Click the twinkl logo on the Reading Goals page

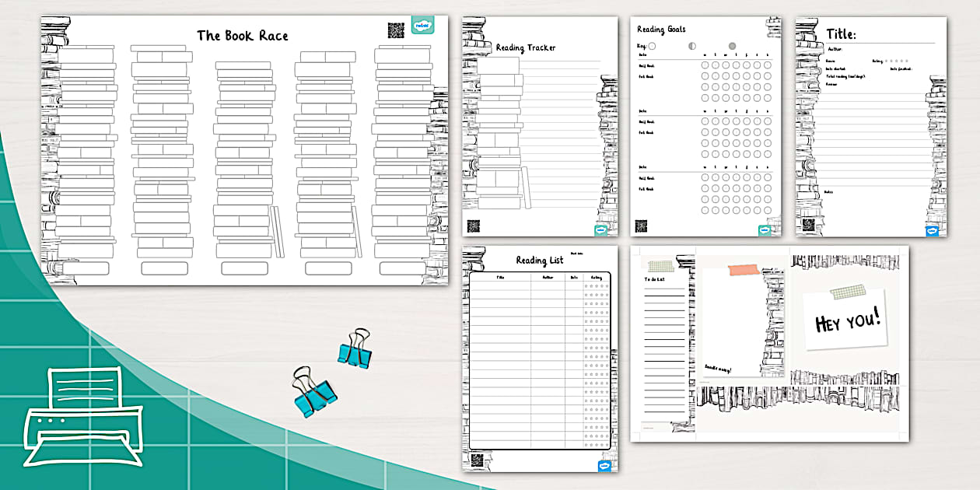pyautogui.click(x=766, y=229)
